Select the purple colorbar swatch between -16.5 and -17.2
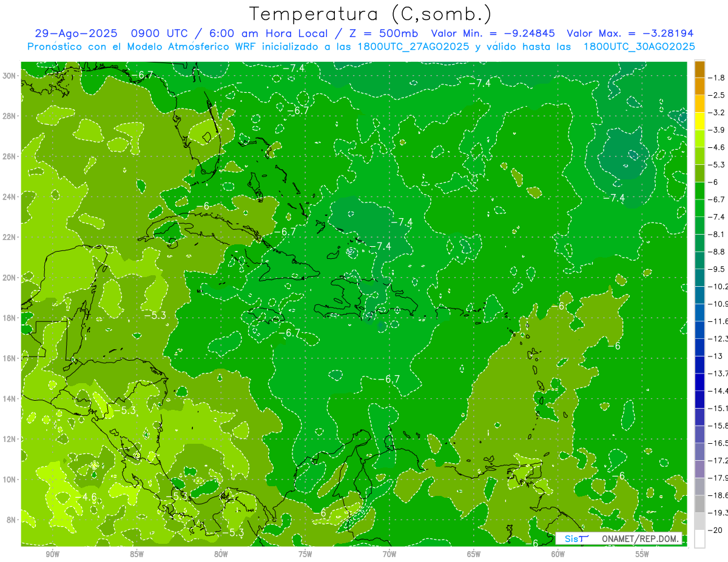 [x=699, y=452]
